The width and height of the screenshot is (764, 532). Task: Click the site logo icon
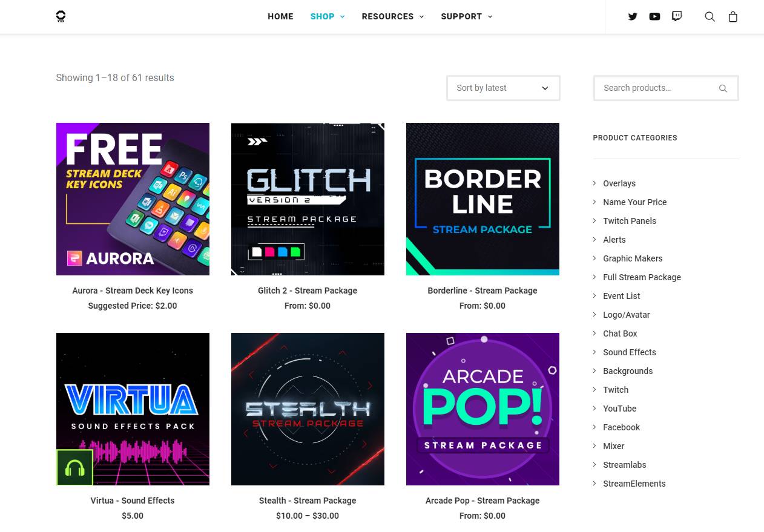tap(61, 16)
